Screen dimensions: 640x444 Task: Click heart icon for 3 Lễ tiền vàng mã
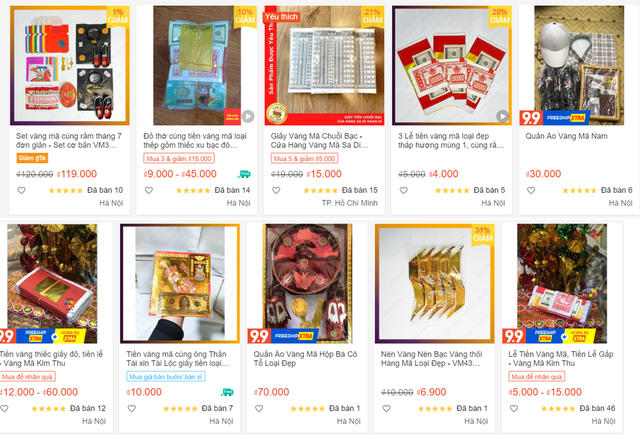tap(403, 190)
